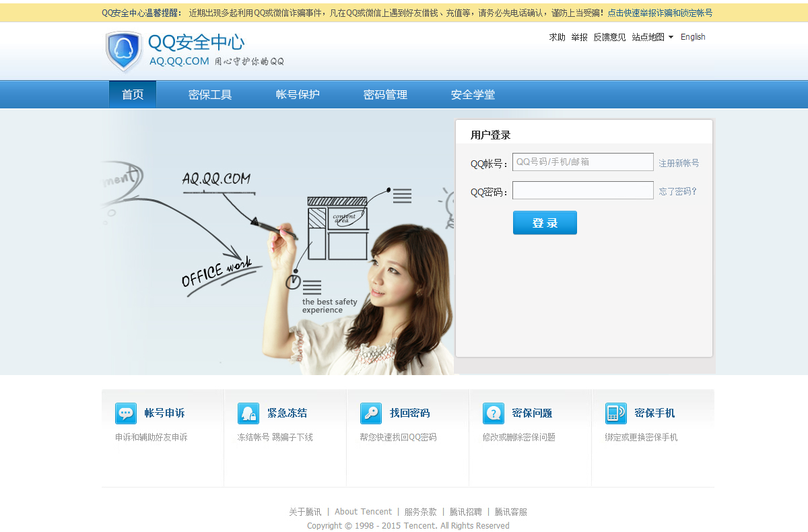808x532 pixels.
Task: Click the Copyright 1998 - 2015 Tencent text
Action: point(408,526)
